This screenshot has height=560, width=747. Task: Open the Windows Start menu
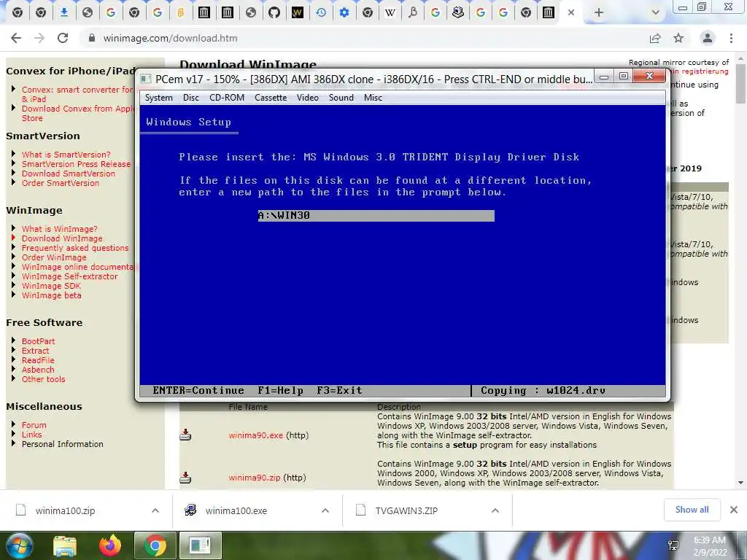(18, 545)
